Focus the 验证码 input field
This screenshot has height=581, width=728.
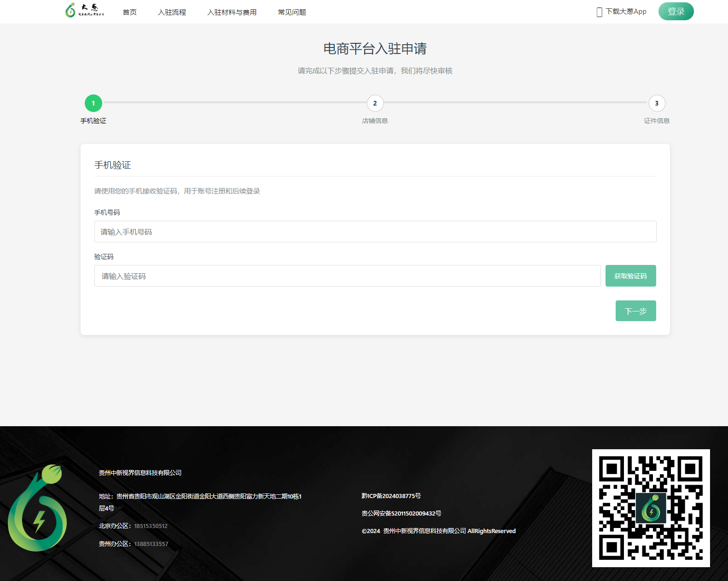click(347, 276)
